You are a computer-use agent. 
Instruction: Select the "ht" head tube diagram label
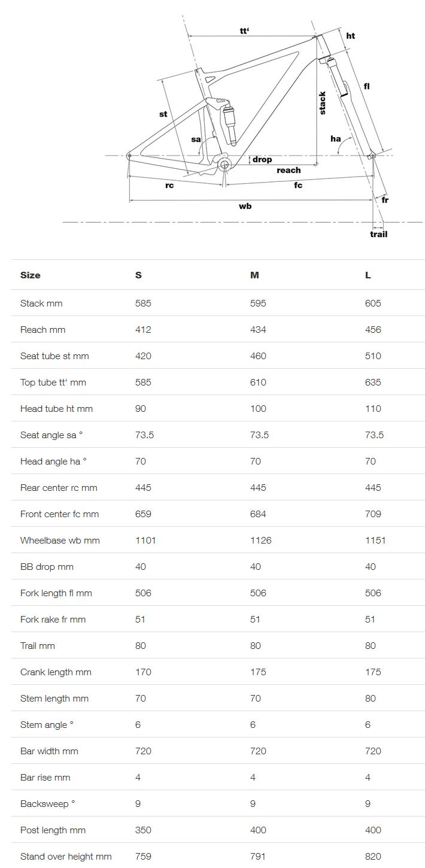pyautogui.click(x=351, y=36)
